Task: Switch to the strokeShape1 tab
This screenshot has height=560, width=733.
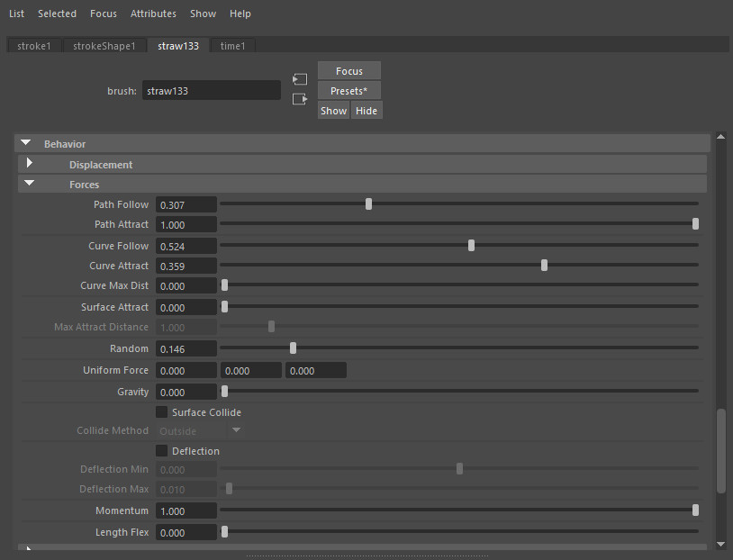Action: (104, 46)
